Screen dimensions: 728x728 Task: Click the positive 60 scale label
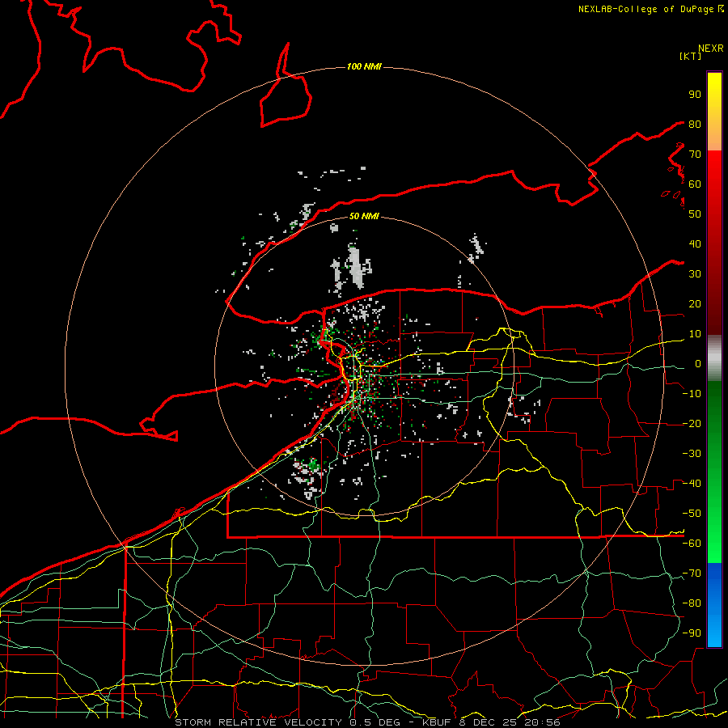click(x=695, y=184)
